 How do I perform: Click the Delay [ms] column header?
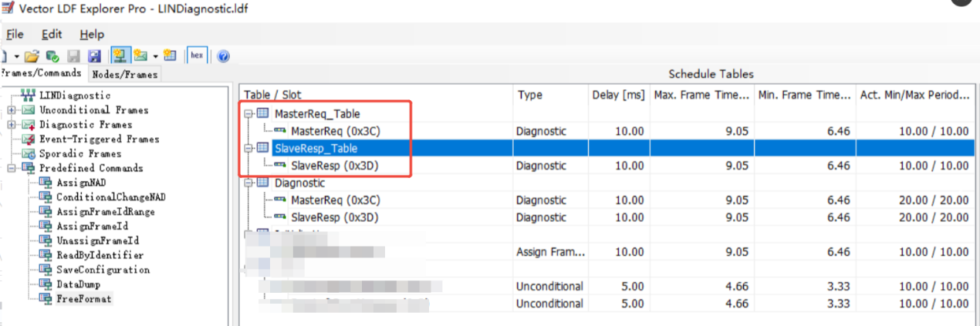click(617, 95)
